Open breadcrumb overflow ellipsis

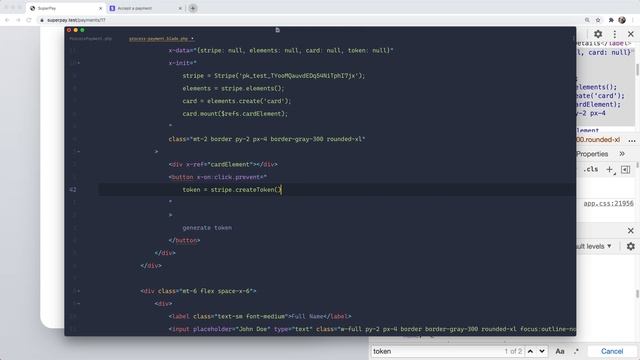632,140
